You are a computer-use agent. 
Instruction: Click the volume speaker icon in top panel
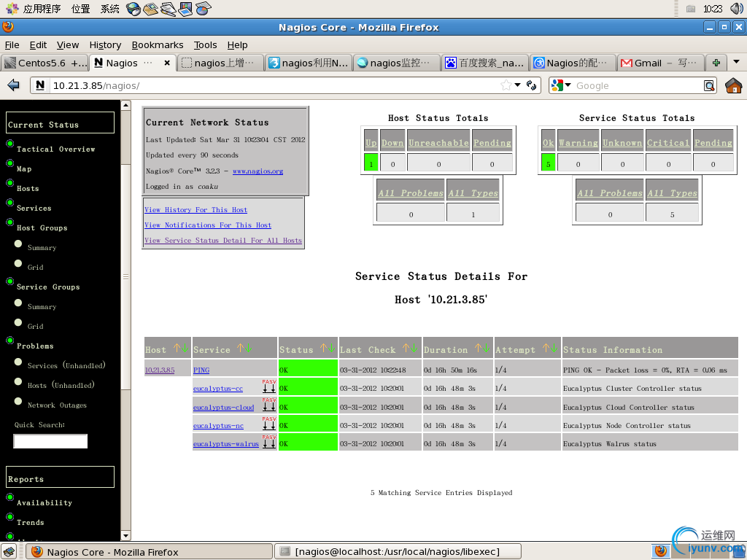click(x=736, y=8)
